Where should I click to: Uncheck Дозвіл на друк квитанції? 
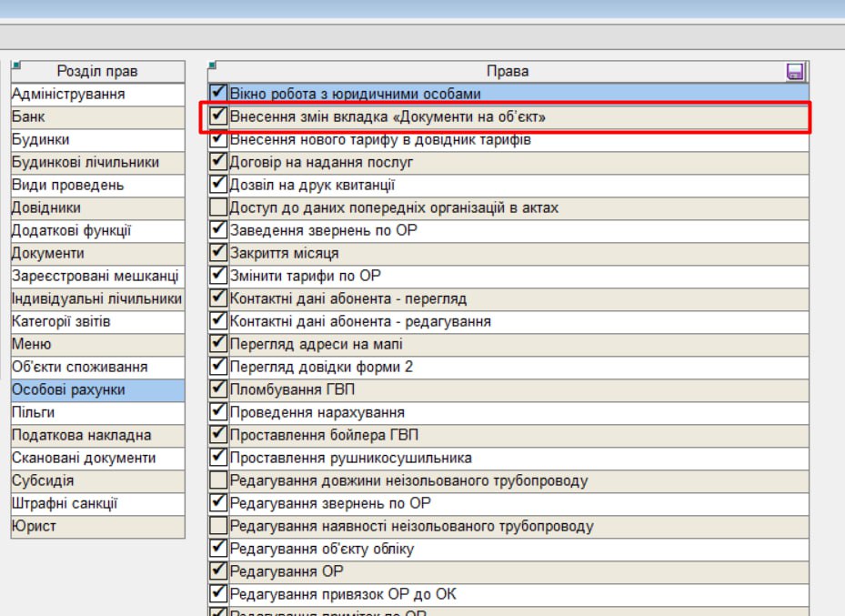(x=218, y=185)
